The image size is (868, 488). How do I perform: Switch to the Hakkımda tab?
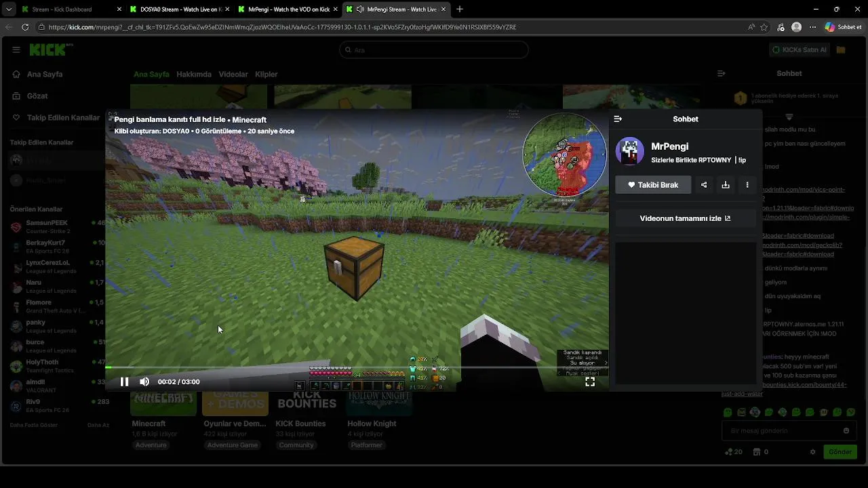coord(194,75)
